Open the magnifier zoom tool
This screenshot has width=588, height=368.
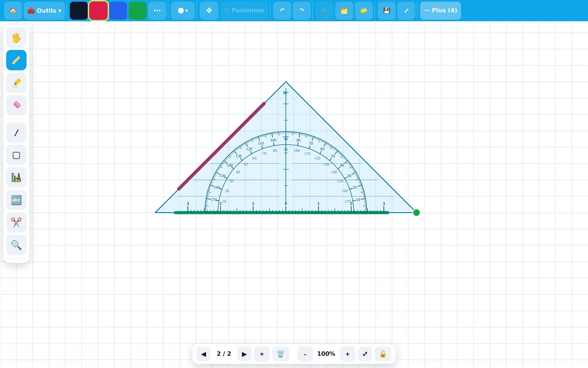tap(16, 245)
